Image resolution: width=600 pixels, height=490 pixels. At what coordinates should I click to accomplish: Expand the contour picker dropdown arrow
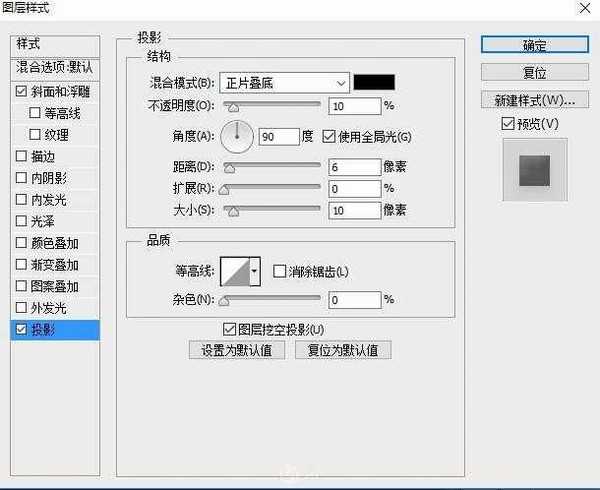pyautogui.click(x=254, y=271)
